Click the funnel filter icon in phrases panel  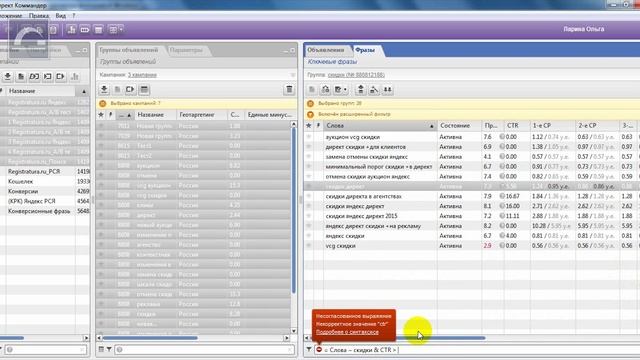(309, 349)
